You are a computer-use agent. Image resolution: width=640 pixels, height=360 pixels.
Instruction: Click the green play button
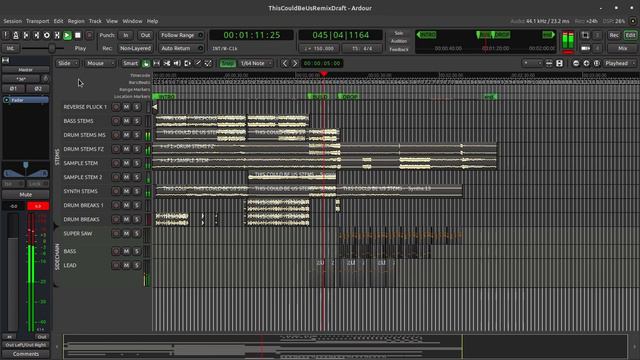pos(67,36)
